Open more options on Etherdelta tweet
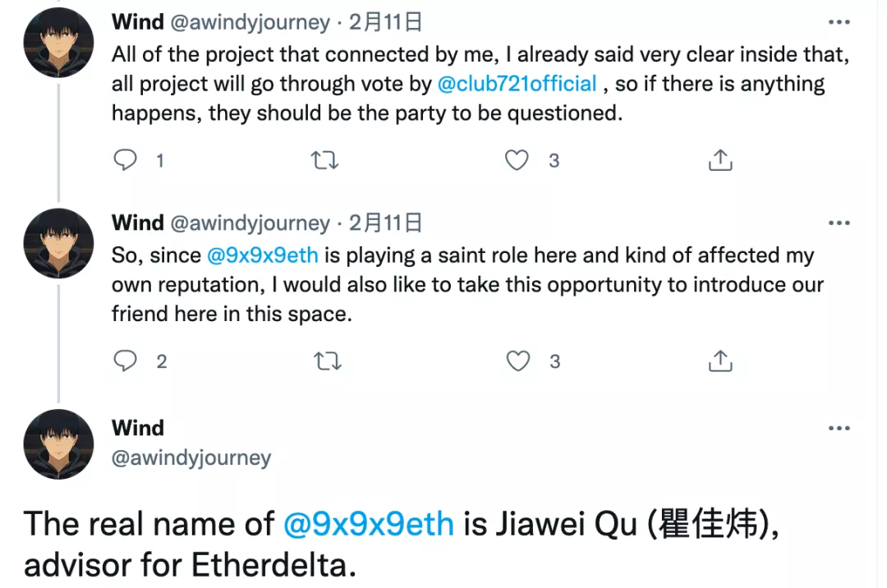The width and height of the screenshot is (887, 588). coord(839,428)
